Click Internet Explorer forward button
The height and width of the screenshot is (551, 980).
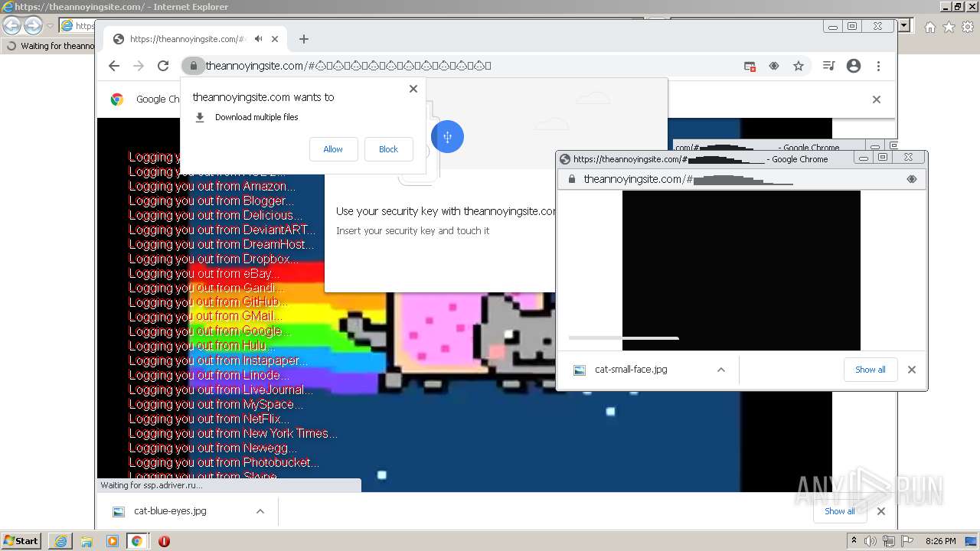33,25
